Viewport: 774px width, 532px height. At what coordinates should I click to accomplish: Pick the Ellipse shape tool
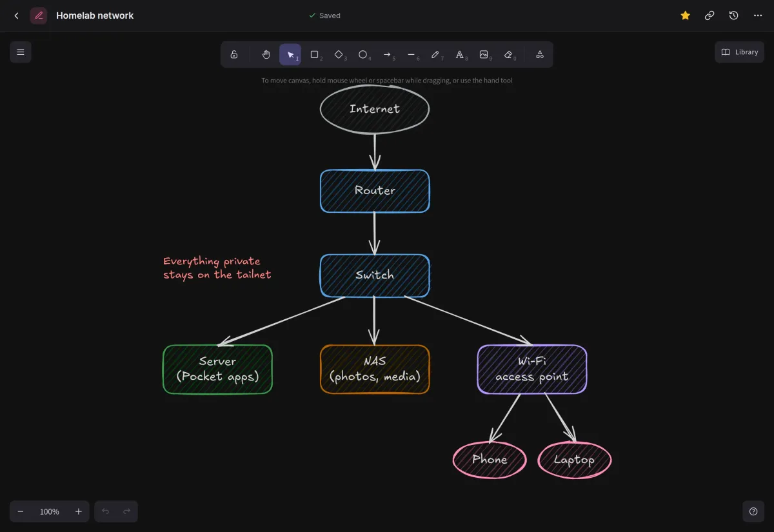coord(362,55)
